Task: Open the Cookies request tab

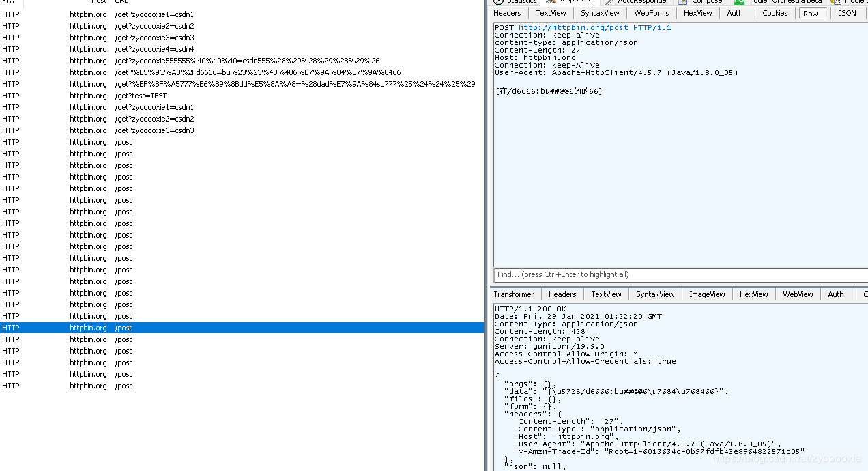Action: coord(775,13)
